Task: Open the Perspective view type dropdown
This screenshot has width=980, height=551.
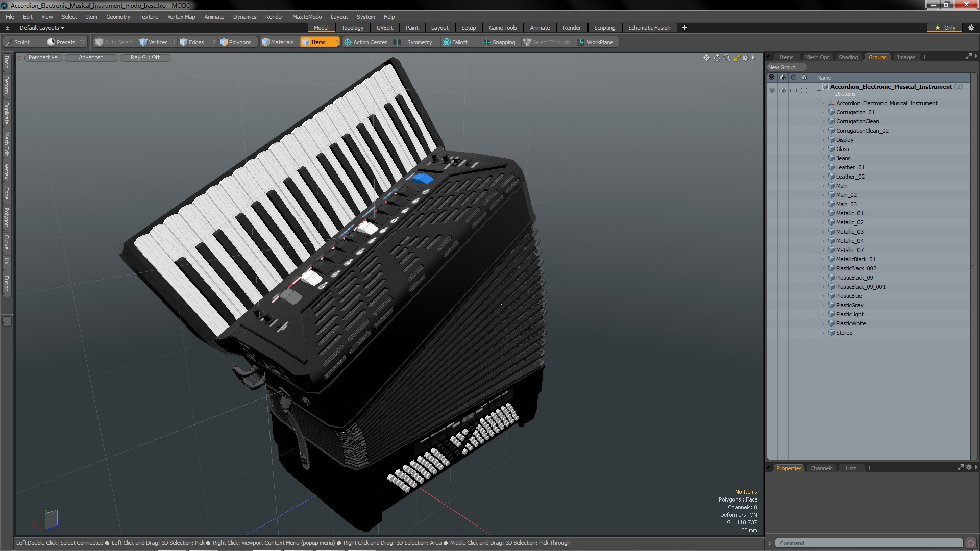Action: click(43, 57)
